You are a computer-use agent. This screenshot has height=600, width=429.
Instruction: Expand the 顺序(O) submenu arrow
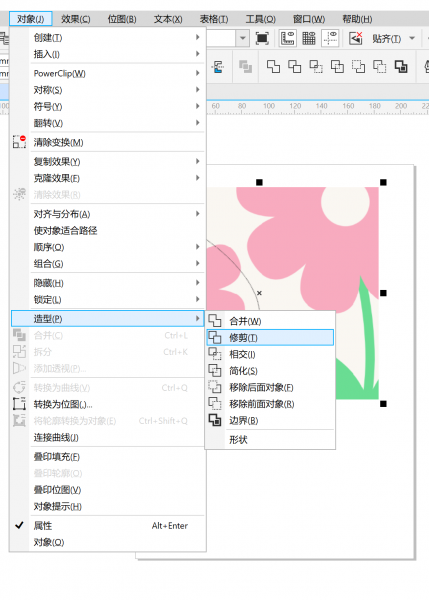click(197, 247)
